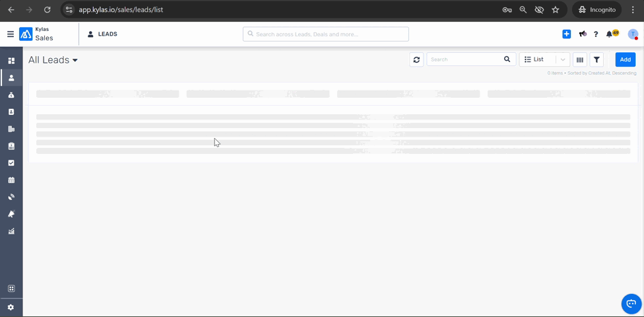The image size is (644, 317).
Task: Open the user profile avatar
Action: (633, 34)
